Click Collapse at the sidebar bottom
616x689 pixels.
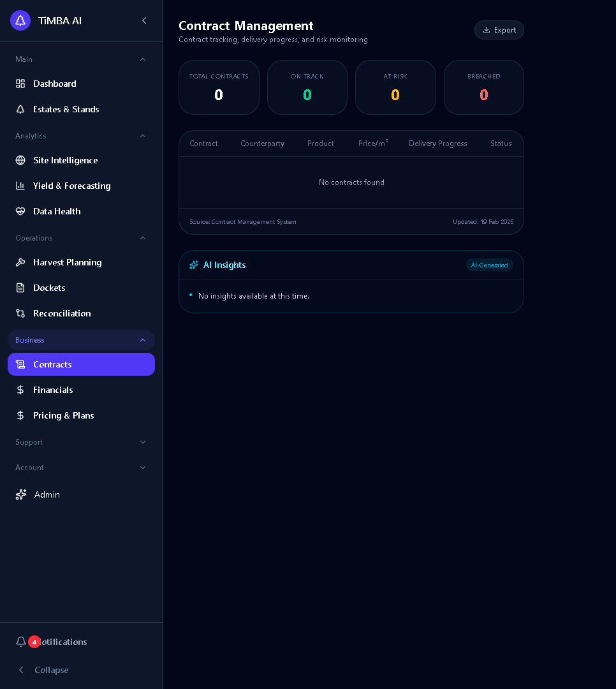pyautogui.click(x=51, y=670)
